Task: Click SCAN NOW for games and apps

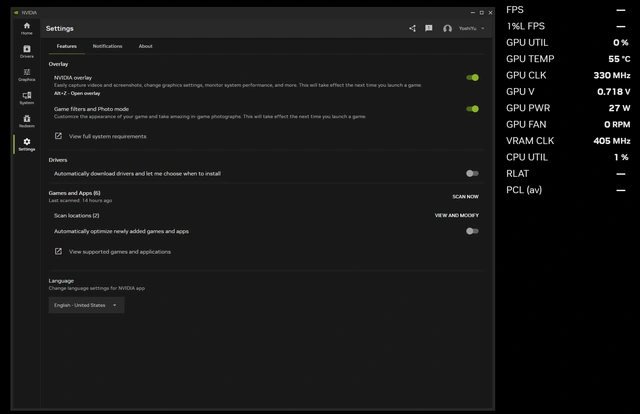Action: coord(465,197)
